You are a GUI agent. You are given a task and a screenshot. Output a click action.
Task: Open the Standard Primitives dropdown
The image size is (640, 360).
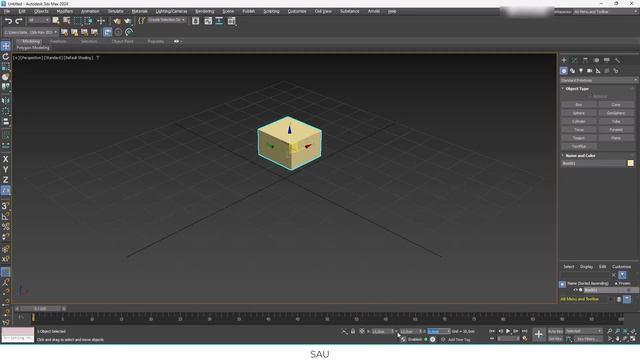point(598,80)
